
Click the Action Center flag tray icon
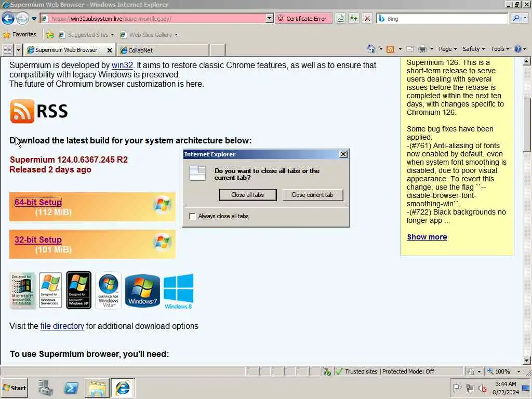pyautogui.click(x=457, y=388)
